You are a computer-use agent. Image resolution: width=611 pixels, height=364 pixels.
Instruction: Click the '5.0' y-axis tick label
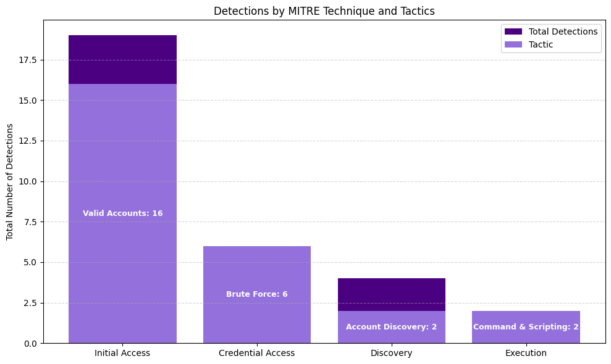coord(31,262)
